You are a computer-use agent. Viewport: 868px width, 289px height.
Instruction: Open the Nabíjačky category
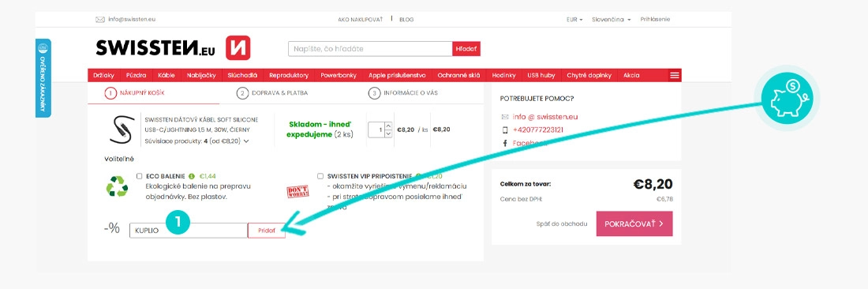(x=201, y=75)
